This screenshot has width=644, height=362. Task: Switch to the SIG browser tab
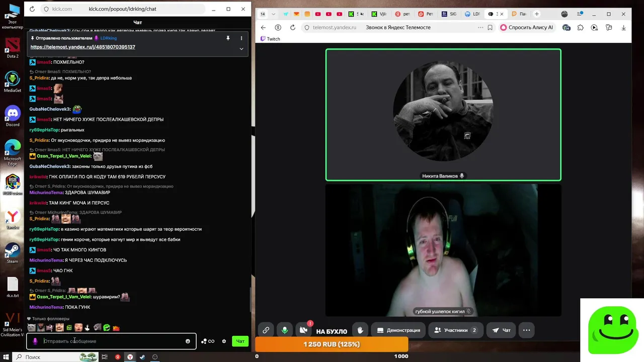449,14
